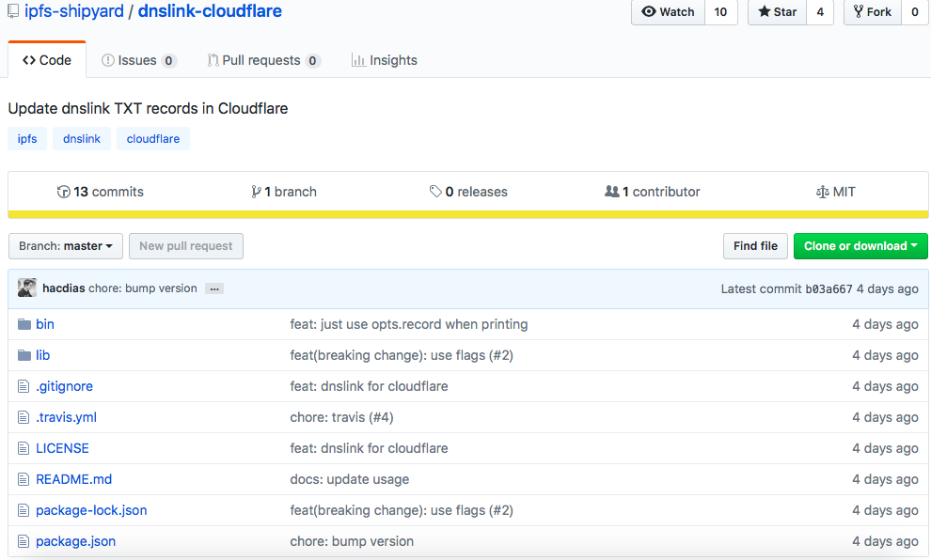931x560 pixels.
Task: Click the lib folder icon
Action: coord(24,355)
